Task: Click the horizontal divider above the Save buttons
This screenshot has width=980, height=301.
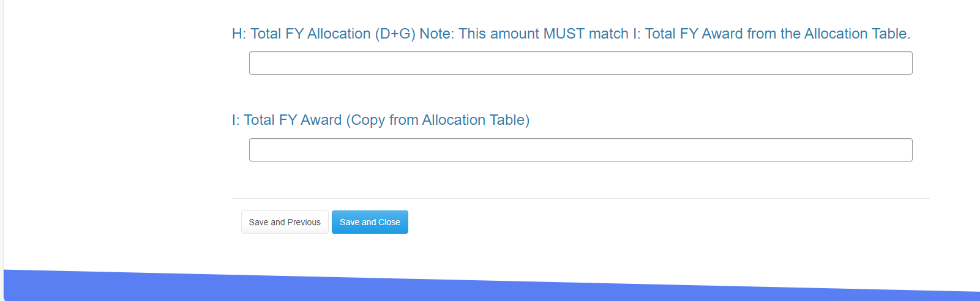Action: [580, 198]
